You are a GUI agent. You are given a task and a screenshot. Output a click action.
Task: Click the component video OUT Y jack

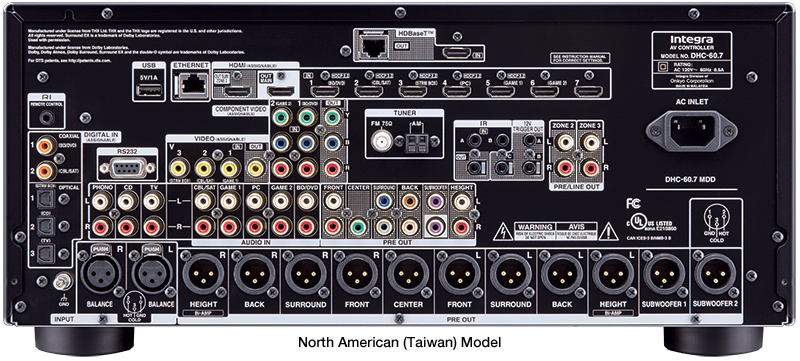(x=333, y=117)
